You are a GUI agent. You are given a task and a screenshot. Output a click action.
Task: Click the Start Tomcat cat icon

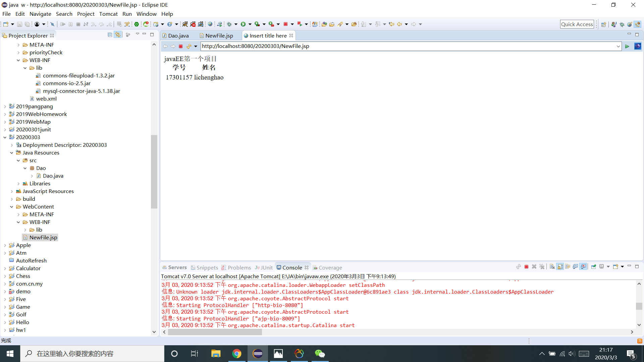tap(185, 24)
